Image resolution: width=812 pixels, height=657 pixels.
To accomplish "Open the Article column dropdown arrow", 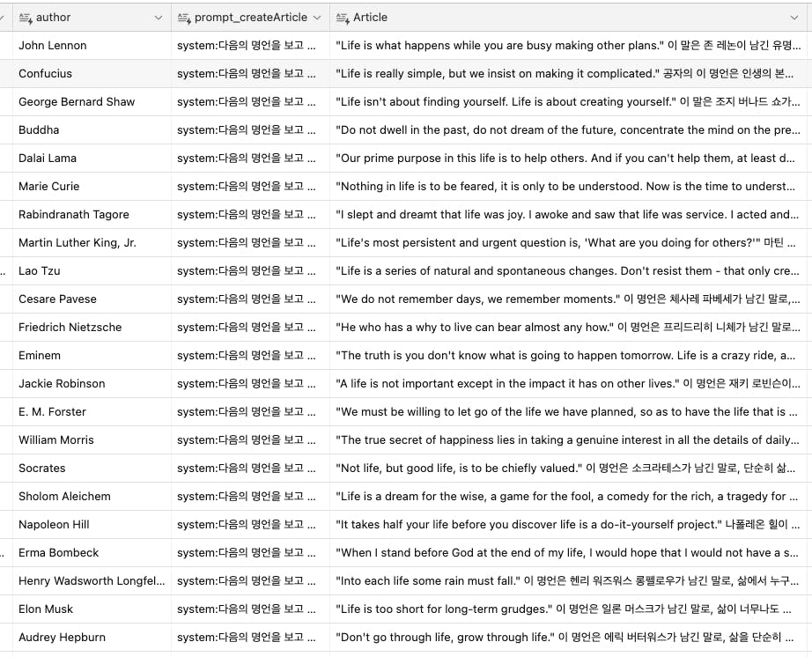I will coord(794,18).
